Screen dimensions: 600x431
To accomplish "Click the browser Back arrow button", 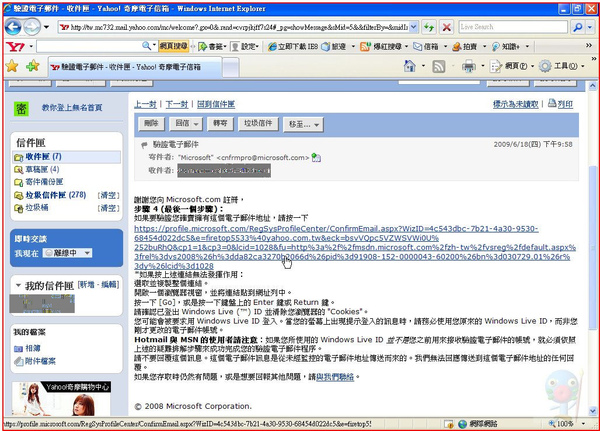I will tap(13, 27).
